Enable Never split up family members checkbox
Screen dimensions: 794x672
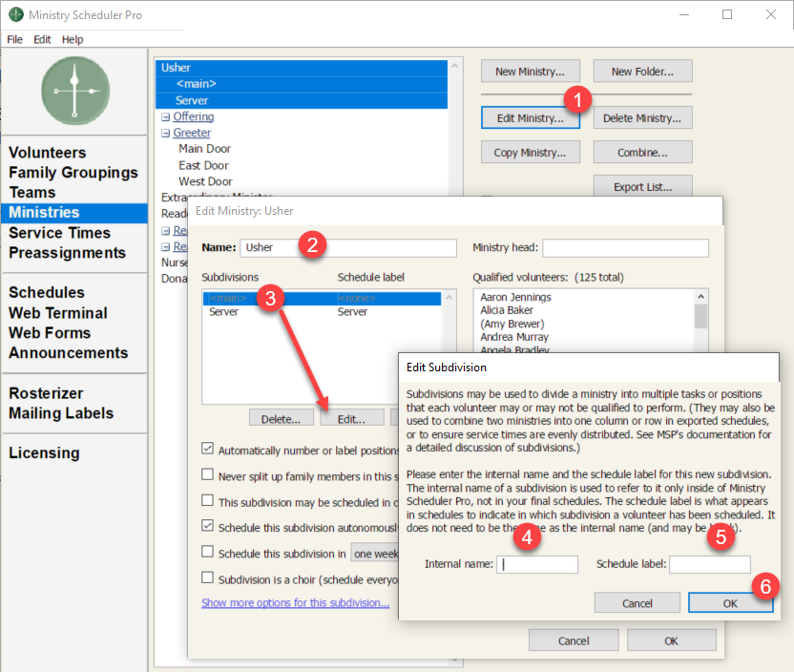(208, 474)
